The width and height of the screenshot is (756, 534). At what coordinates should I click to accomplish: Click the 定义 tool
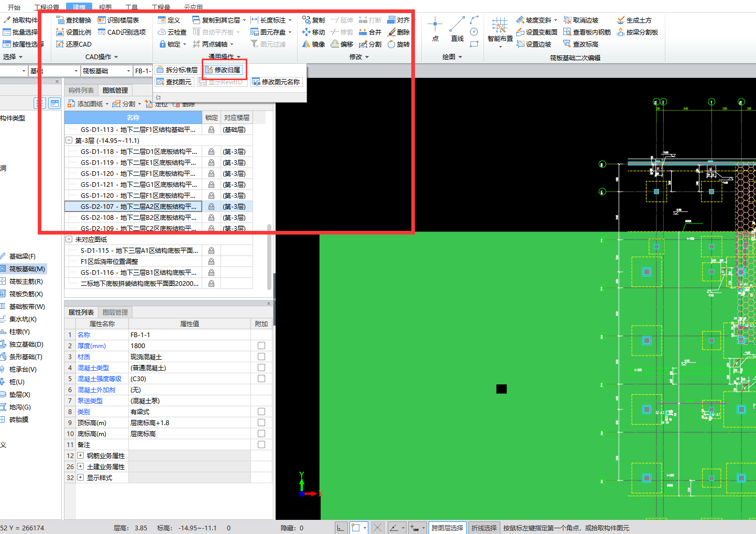(x=169, y=20)
